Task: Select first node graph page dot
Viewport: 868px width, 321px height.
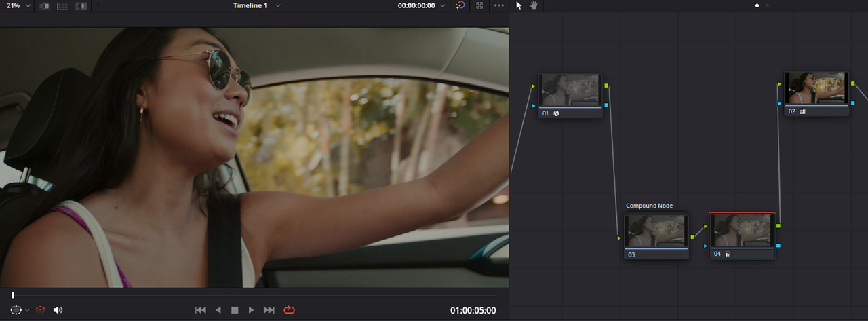Action: [757, 5]
